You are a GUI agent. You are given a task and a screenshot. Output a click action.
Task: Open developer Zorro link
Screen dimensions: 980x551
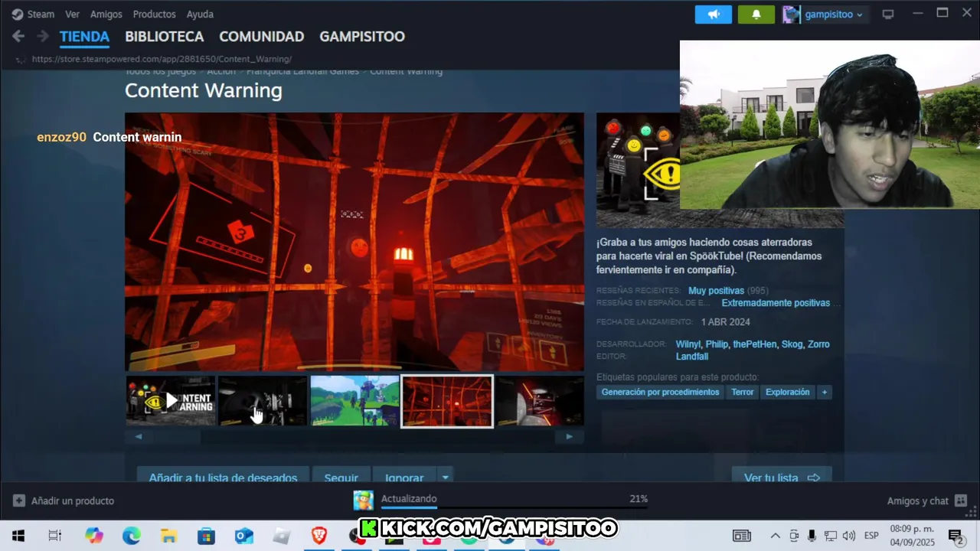818,344
